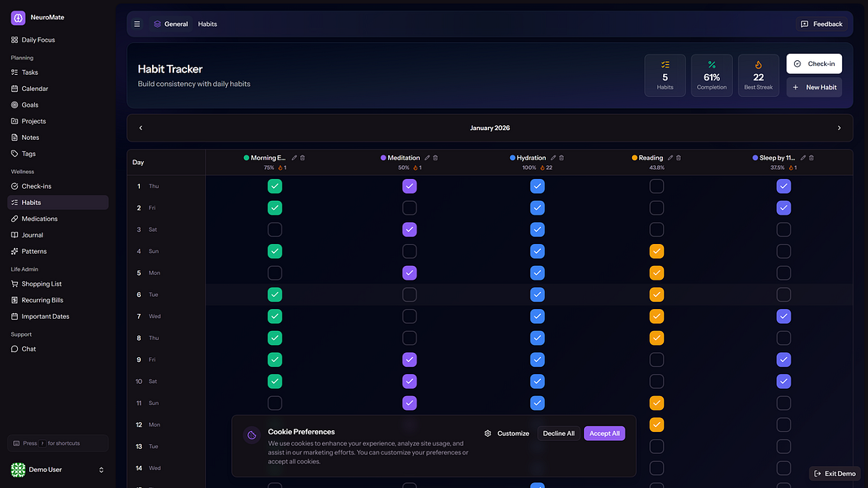Uncheck Reading for day 4 Sun
The image size is (868, 488).
656,251
